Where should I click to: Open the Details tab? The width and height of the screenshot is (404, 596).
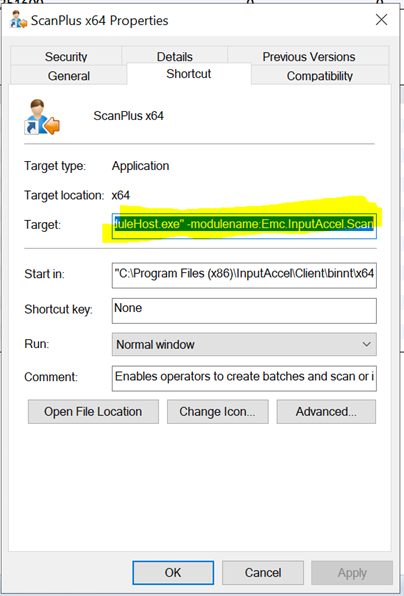[174, 56]
